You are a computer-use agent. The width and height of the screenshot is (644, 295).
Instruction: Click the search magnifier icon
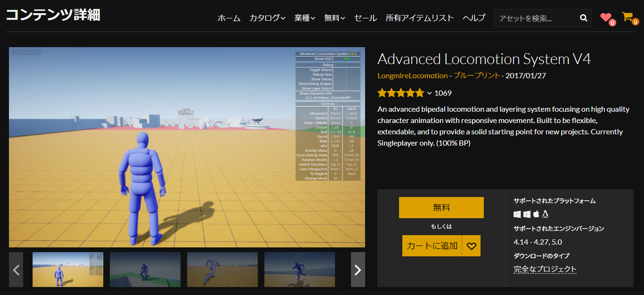(x=583, y=18)
